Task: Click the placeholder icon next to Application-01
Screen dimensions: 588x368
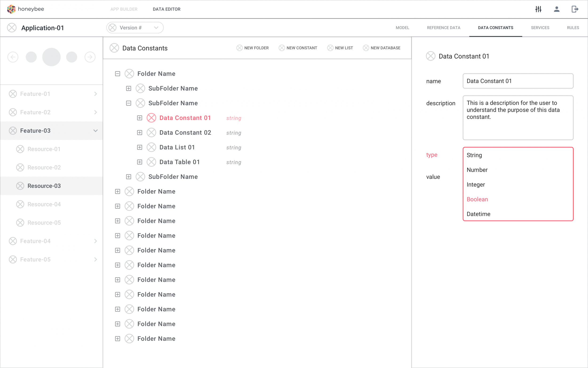Action: (x=12, y=28)
